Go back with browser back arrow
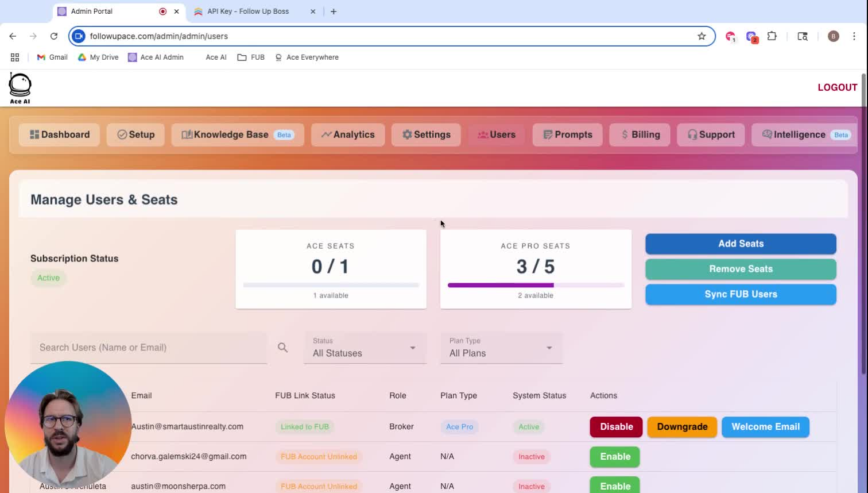This screenshot has height=493, width=868. 13,36
